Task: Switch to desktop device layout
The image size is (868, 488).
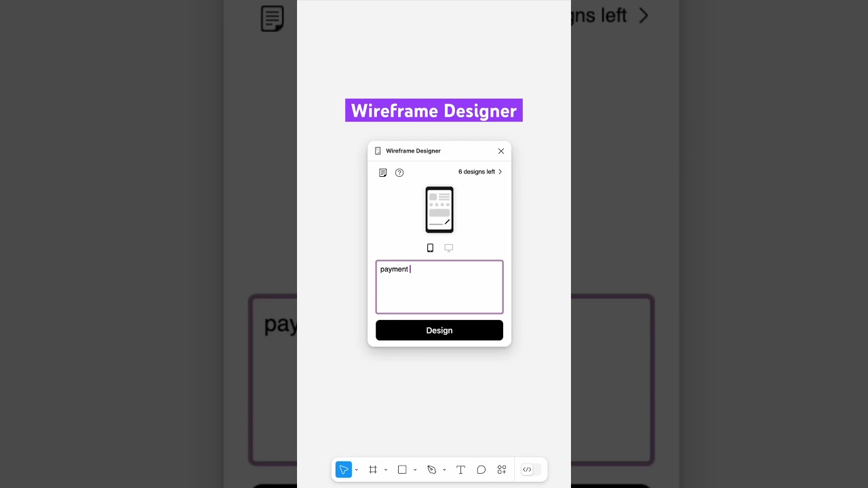Action: [448, 248]
